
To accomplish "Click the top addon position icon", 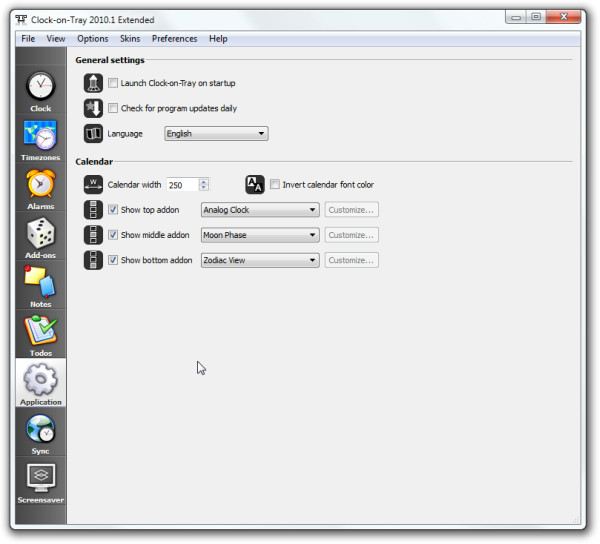I will click(93, 210).
